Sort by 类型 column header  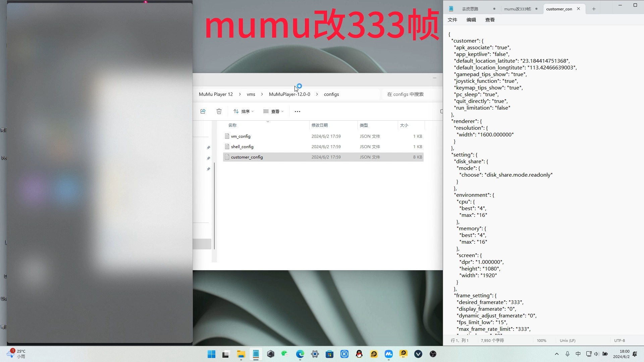[364, 125]
